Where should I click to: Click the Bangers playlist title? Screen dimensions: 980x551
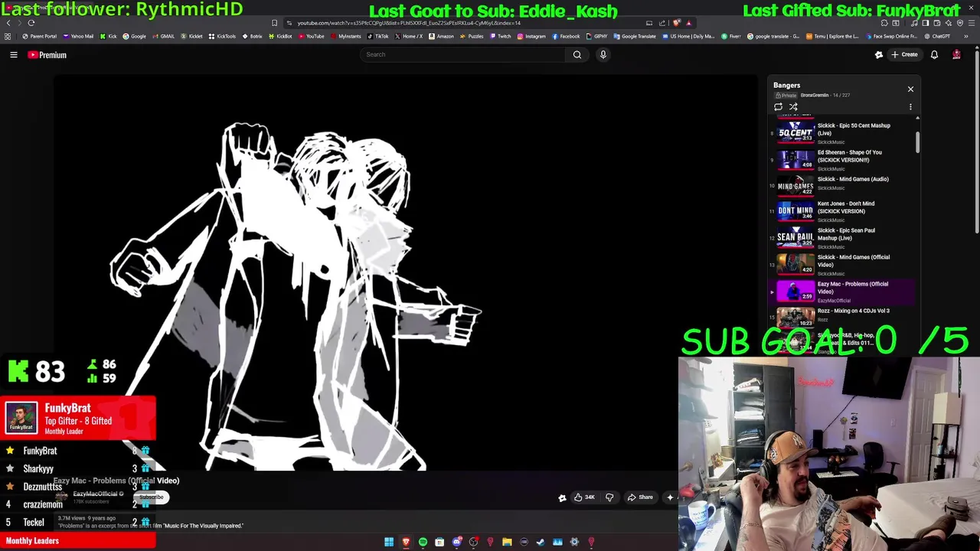(786, 86)
